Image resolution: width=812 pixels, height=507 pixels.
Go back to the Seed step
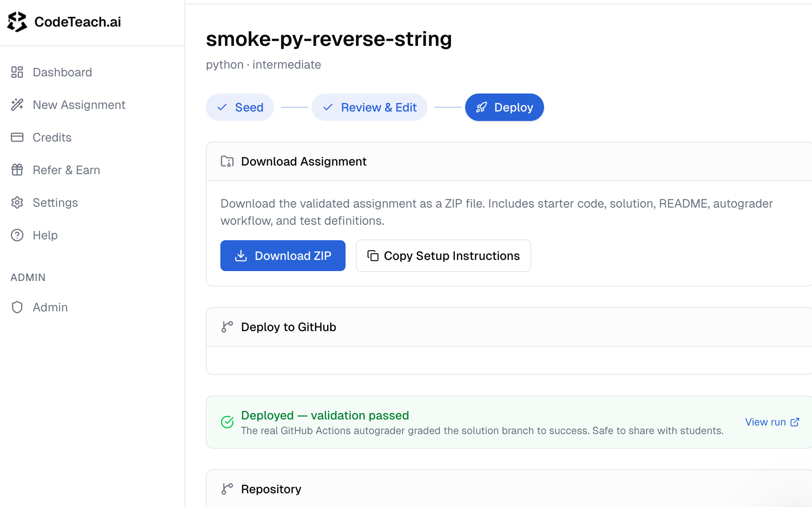pos(240,107)
